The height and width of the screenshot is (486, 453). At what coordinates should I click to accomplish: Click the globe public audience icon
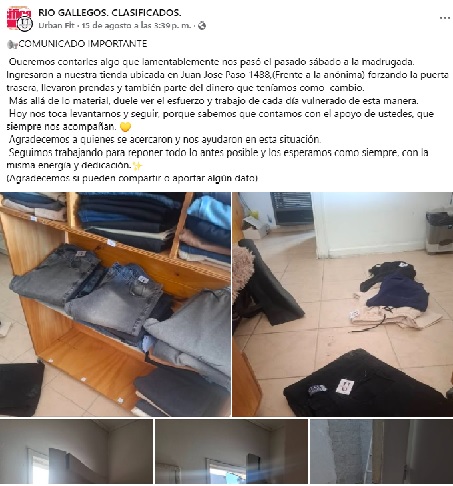[202, 25]
